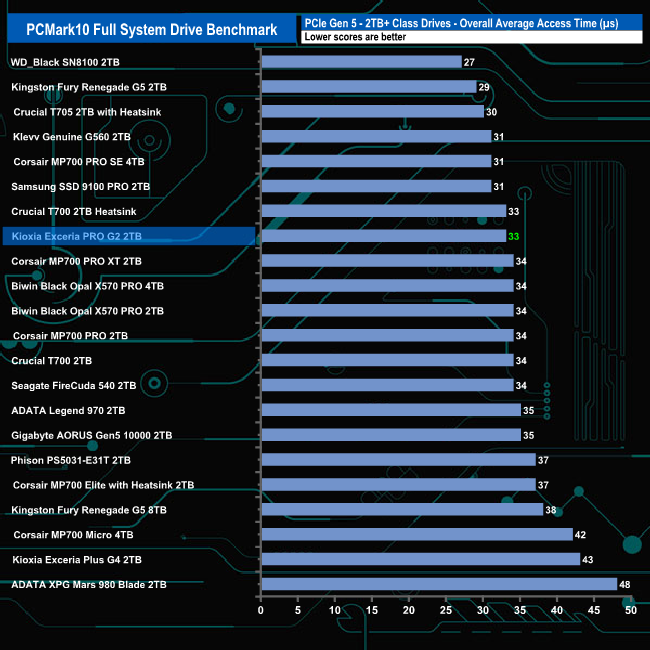Click the Crucial T705 bar
The width and height of the screenshot is (650, 650).
(x=373, y=112)
